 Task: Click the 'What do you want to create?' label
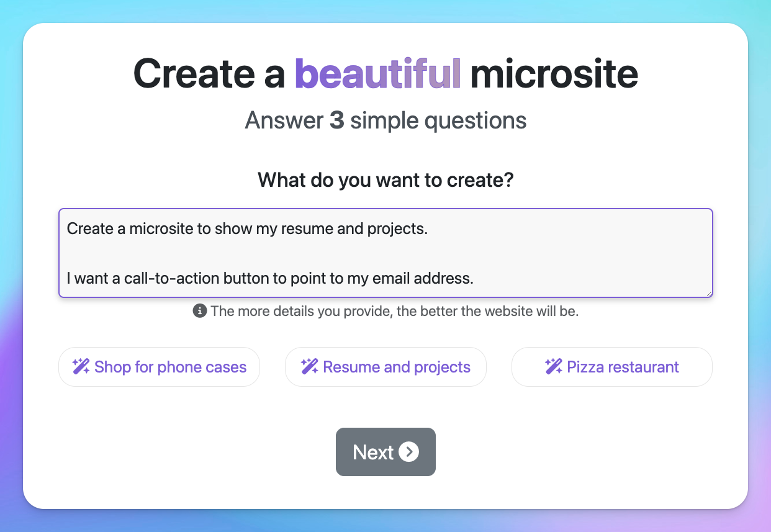click(x=385, y=181)
